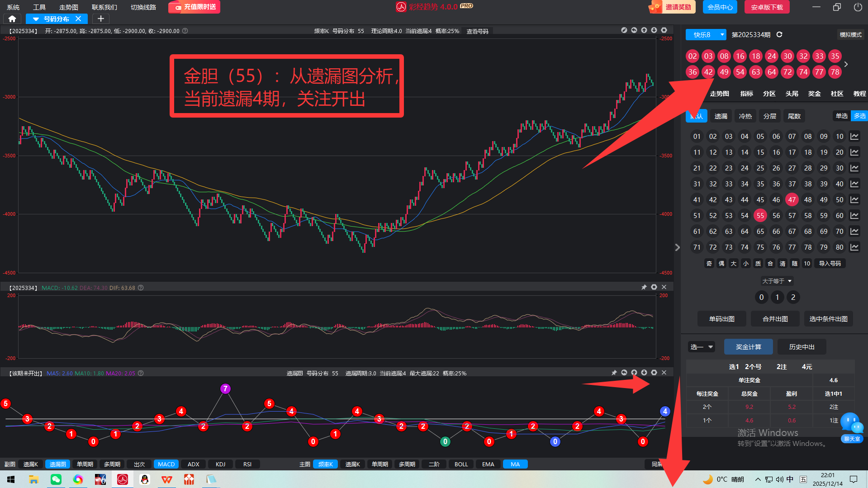Click the 合并出图 button

point(775,319)
